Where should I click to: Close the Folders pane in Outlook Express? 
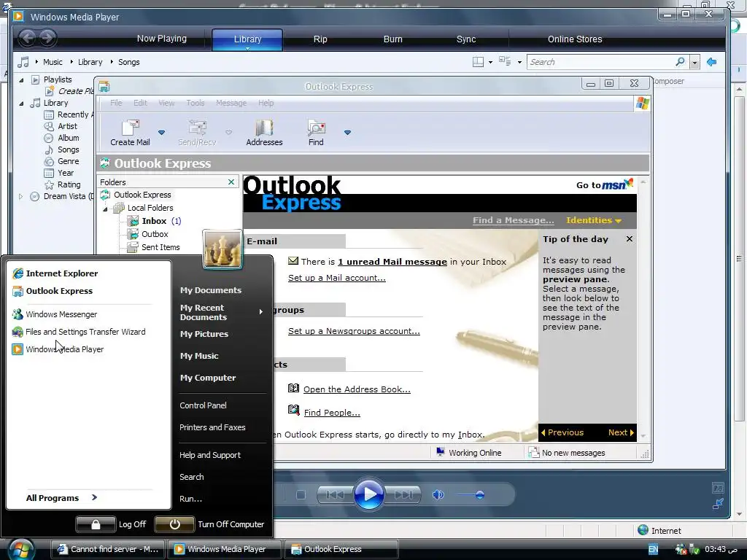(231, 182)
